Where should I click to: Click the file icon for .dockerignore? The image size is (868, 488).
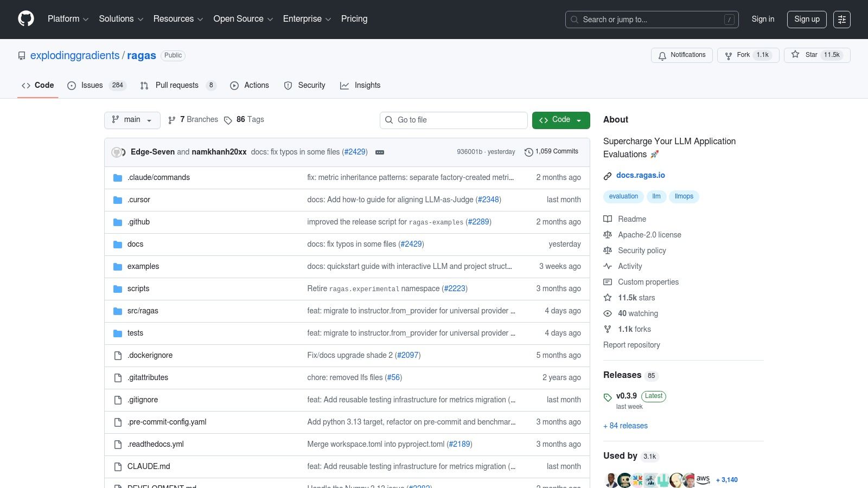coord(118,356)
